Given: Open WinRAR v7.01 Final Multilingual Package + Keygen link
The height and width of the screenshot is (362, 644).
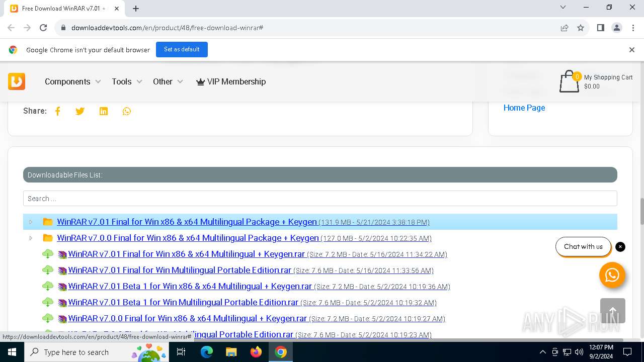Looking at the screenshot, I should (x=187, y=222).
